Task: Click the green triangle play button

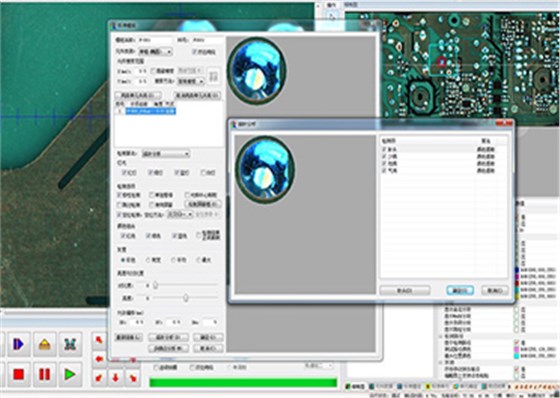Action: pyautogui.click(x=70, y=374)
